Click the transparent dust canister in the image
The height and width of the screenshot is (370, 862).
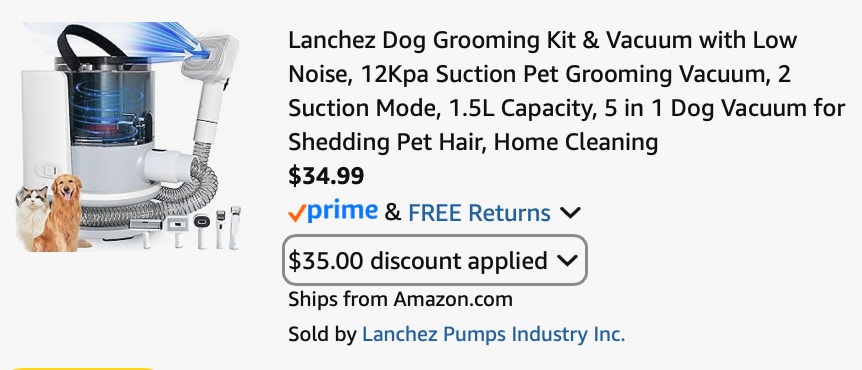point(114,104)
